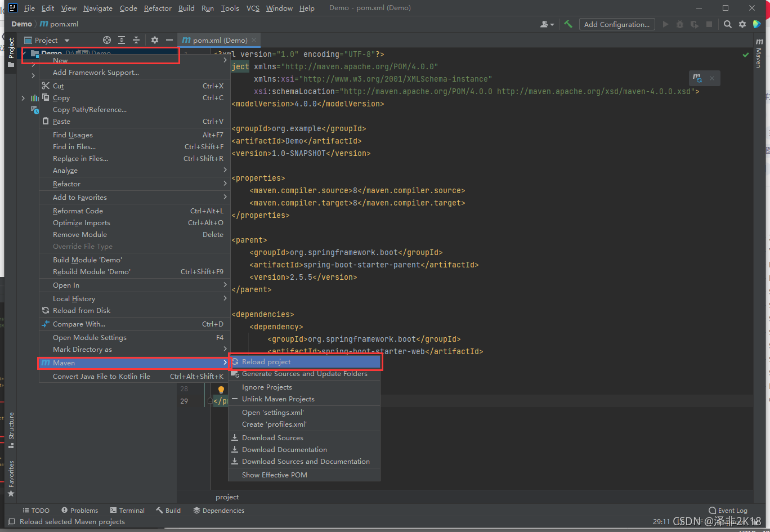The width and height of the screenshot is (770, 532).
Task: Click Demo in the navigation breadcrumb
Action: [22, 24]
